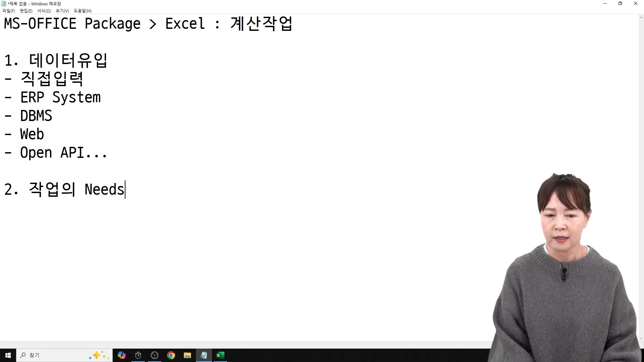Open the Alarms & Clock app
This screenshot has height=362, width=644.
[x=138, y=355]
